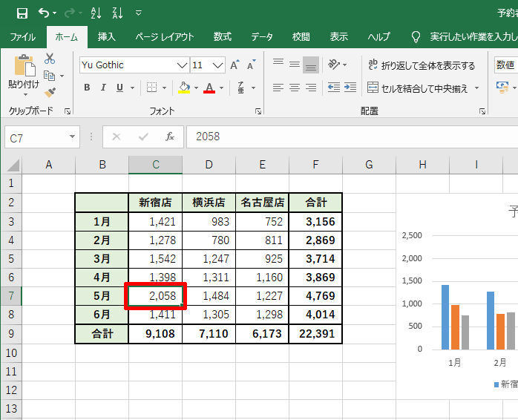The width and height of the screenshot is (518, 420).
Task: Open the Borders dropdown arrow
Action: click(x=164, y=88)
